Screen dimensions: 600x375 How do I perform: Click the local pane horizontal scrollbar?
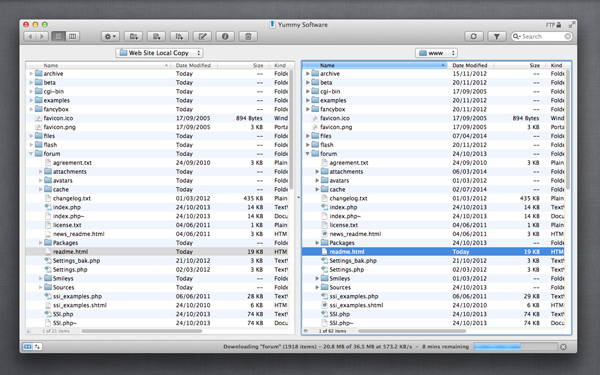142,331
